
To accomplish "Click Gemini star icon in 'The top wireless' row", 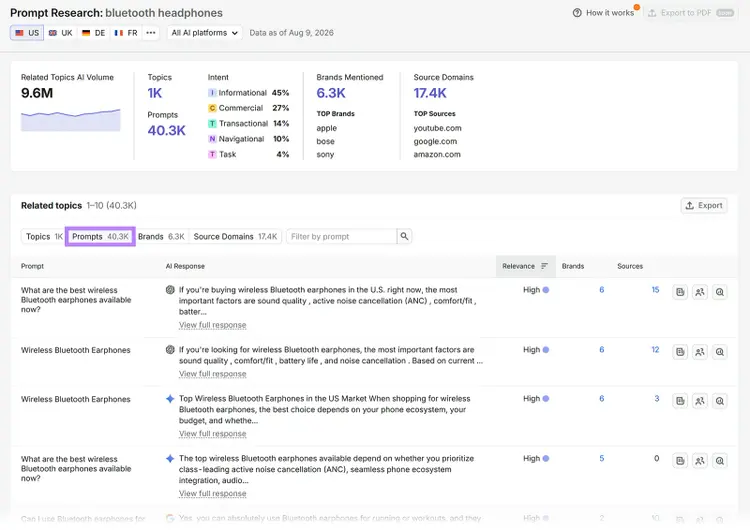I will [x=170, y=458].
